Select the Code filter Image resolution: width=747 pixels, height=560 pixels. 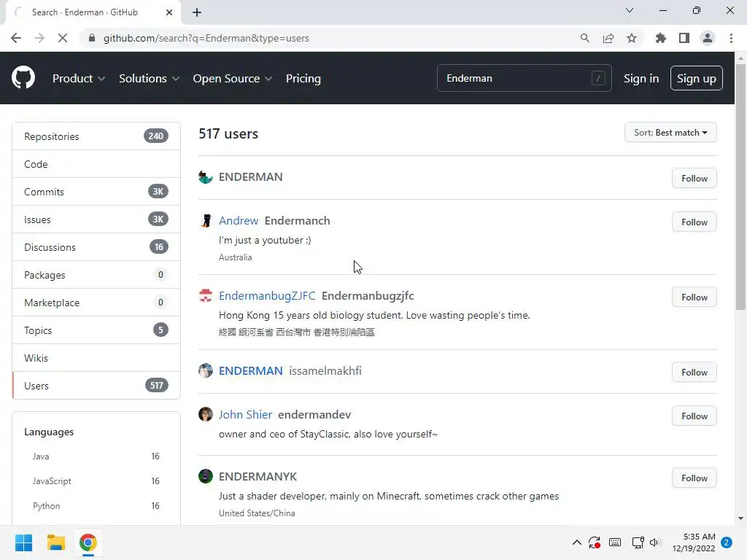(96, 164)
